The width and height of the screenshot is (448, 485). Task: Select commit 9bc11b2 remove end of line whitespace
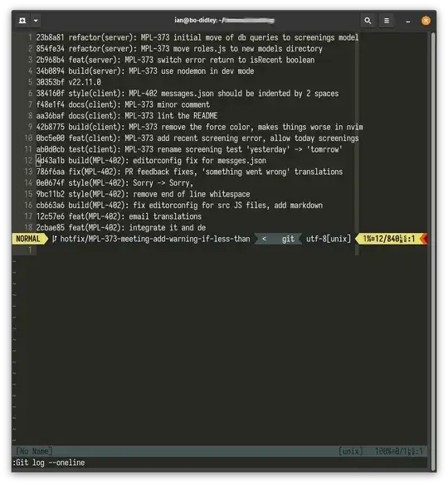(143, 194)
